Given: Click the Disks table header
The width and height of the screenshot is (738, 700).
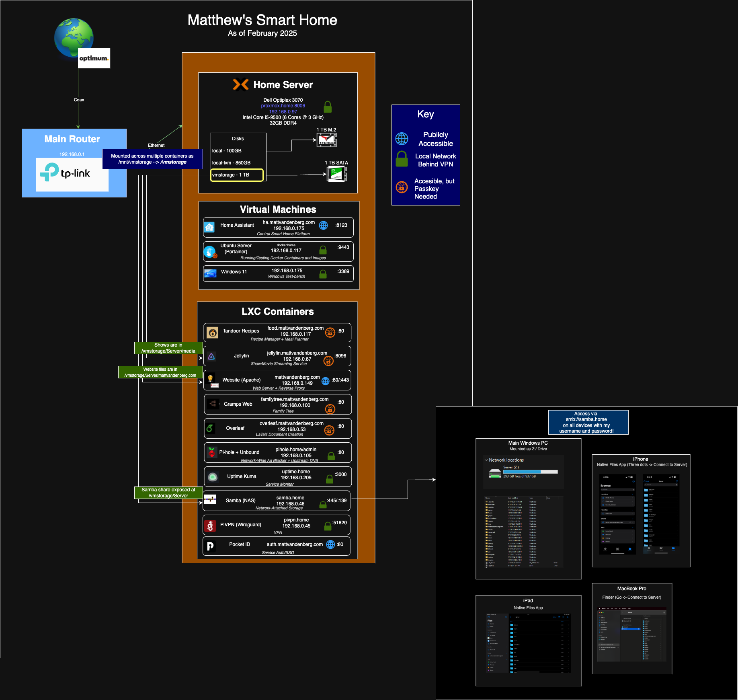Looking at the screenshot, I should coord(238,139).
